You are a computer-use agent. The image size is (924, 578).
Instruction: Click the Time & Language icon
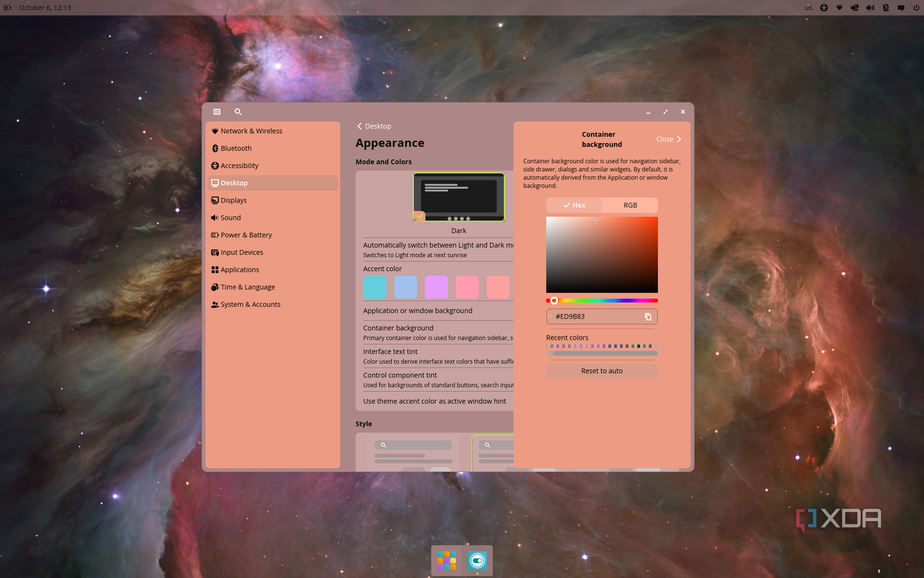[x=215, y=287]
